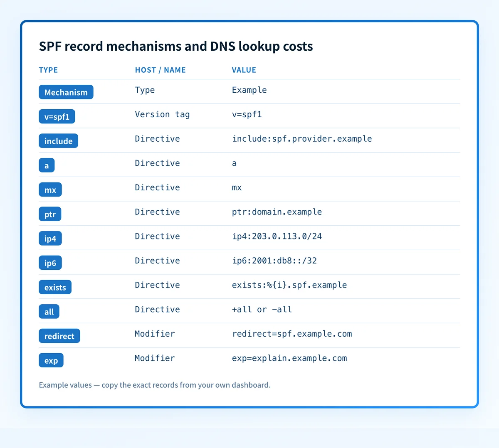The height and width of the screenshot is (448, 499).
Task: Click Directive in the ip6 row
Action: click(157, 261)
